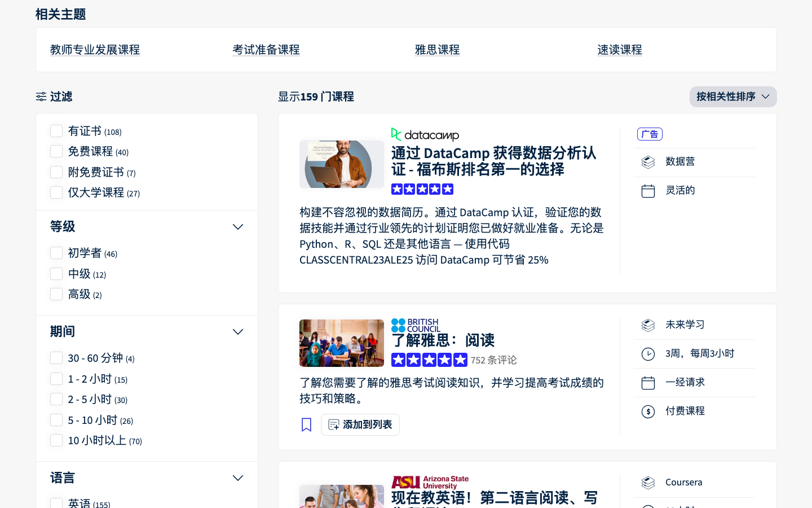The image size is (812, 508).
Task: Click the 了解雅思：阅读 course thumbnail
Action: click(x=342, y=343)
